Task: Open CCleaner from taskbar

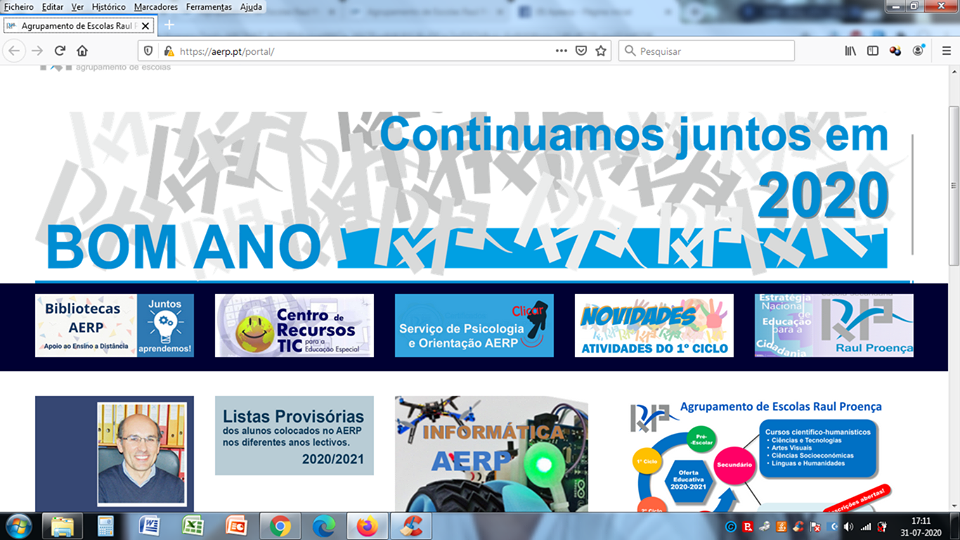Action: [411, 527]
